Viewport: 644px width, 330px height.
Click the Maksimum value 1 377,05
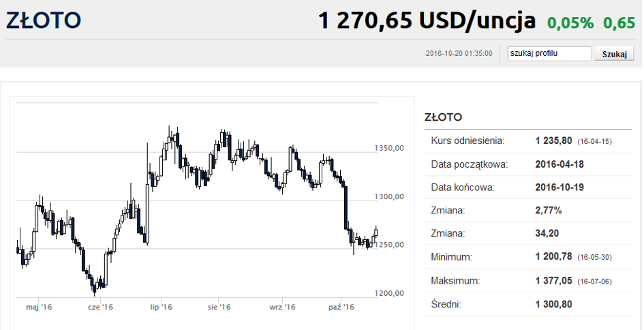point(553,281)
